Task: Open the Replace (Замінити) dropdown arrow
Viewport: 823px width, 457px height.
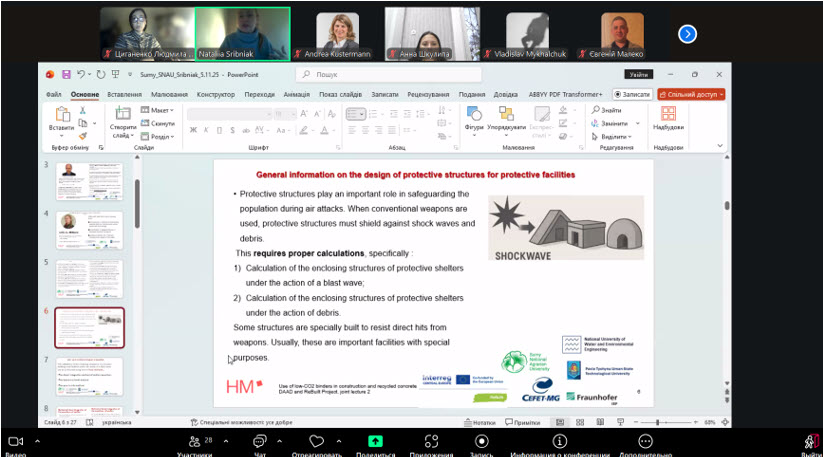Action: pos(636,123)
